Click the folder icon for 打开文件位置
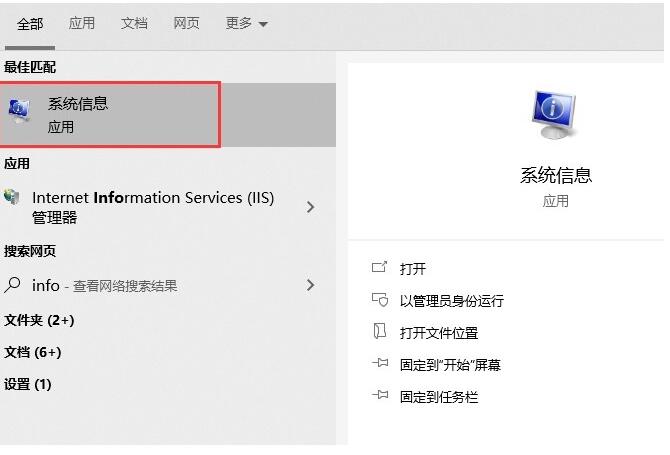This screenshot has height=455, width=670. [379, 332]
